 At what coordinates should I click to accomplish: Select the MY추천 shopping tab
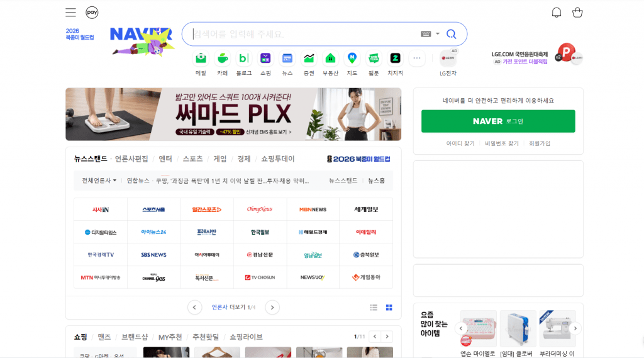pos(170,337)
